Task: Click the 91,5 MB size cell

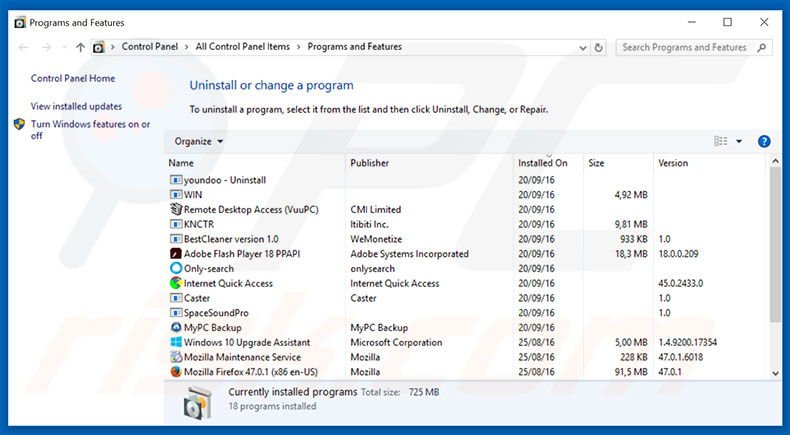Action: 631,372
